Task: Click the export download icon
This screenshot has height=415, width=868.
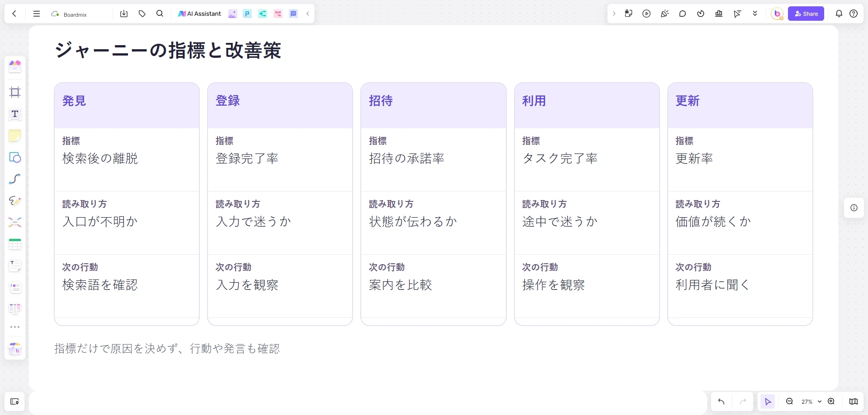Action: click(124, 14)
